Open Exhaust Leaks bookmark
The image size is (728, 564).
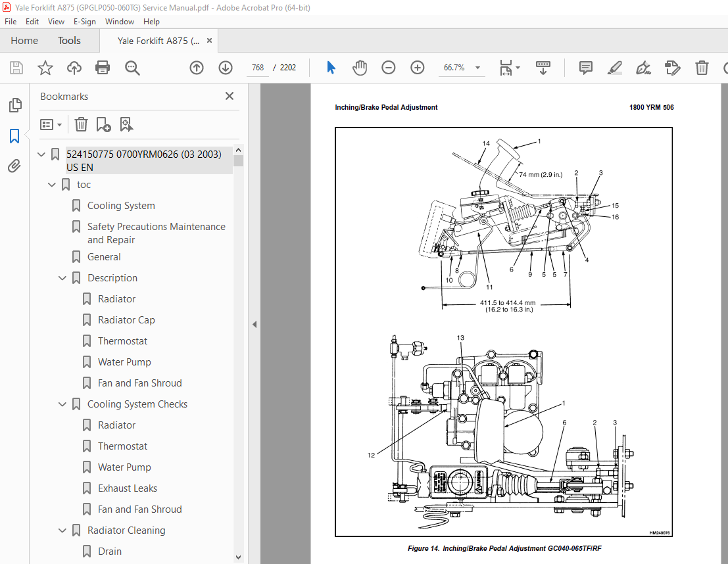pos(128,488)
